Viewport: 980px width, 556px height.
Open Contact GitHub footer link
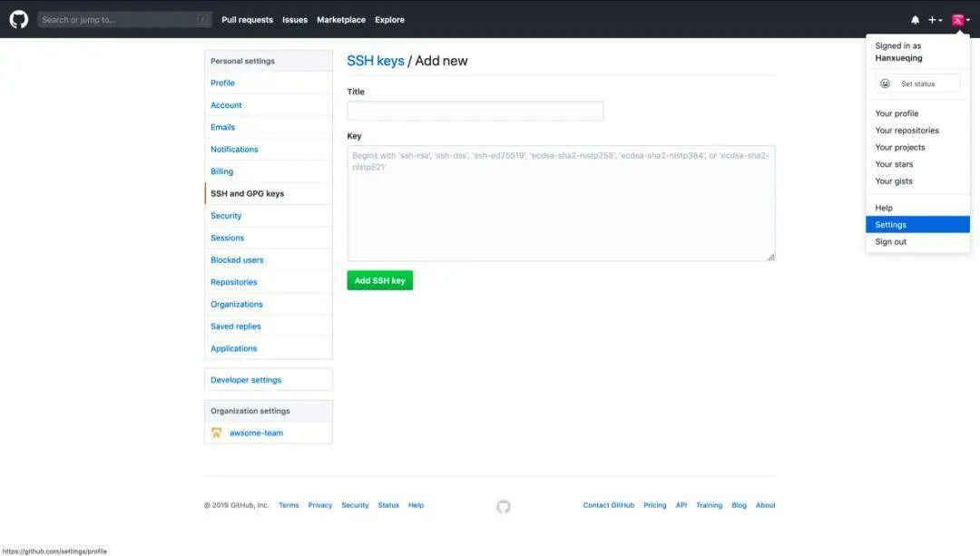click(609, 505)
